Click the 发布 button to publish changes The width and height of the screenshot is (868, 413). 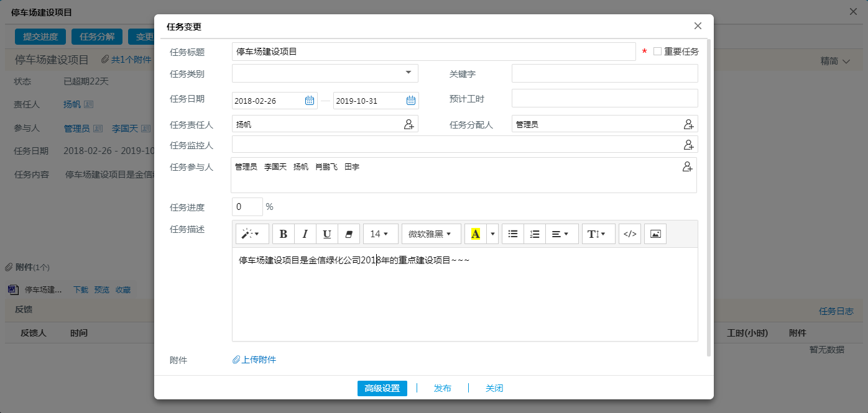[x=443, y=388]
